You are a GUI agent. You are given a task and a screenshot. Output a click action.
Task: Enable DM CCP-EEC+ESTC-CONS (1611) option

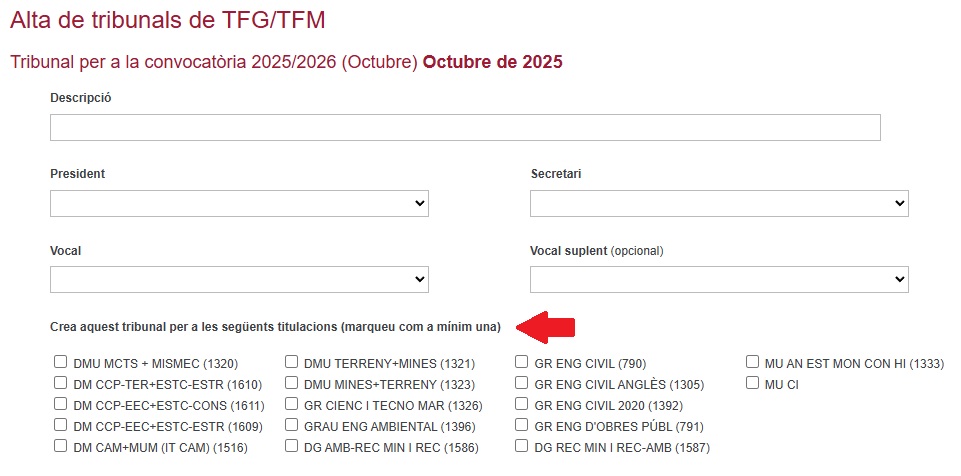click(61, 404)
